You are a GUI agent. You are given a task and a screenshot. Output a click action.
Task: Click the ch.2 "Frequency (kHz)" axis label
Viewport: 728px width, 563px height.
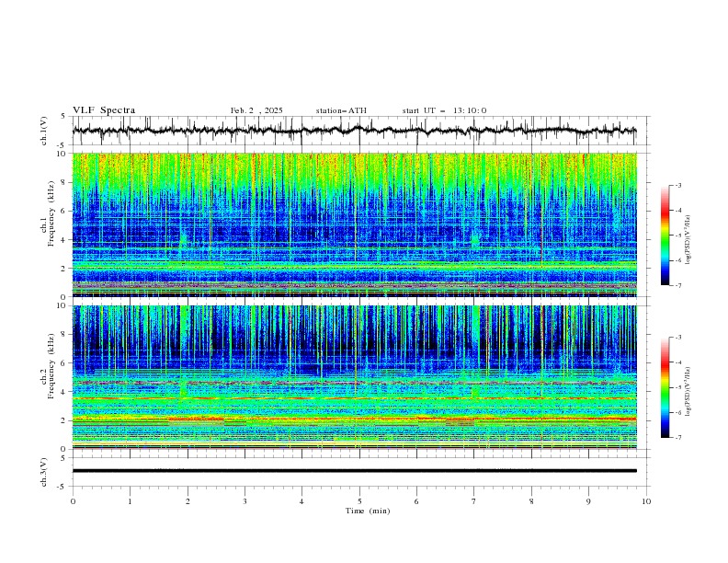coord(51,366)
